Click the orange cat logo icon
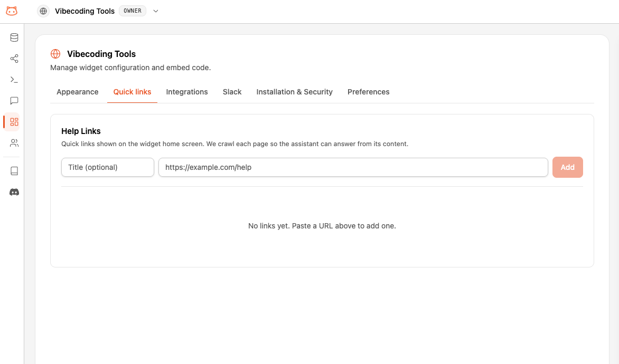This screenshot has height=364, width=619. [12, 11]
